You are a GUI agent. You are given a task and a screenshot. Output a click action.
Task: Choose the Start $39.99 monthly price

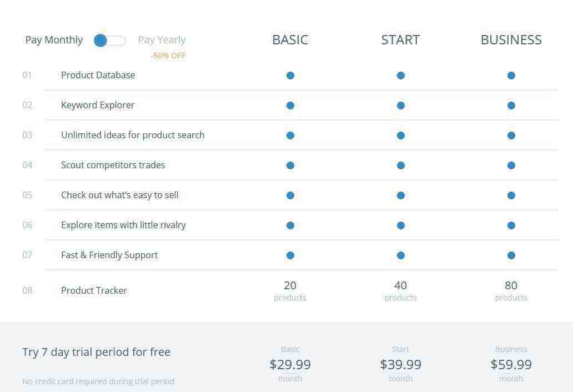point(400,364)
